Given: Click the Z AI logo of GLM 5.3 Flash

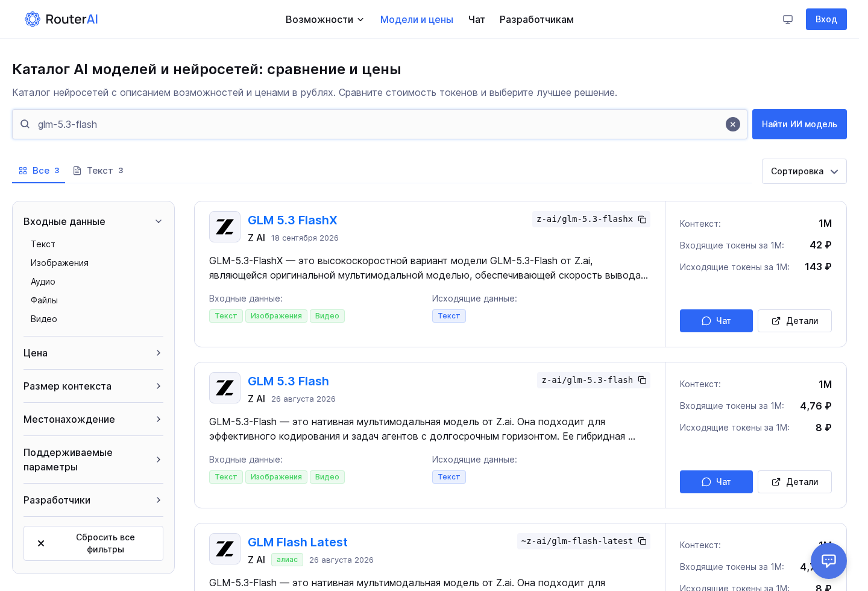Looking at the screenshot, I should pyautogui.click(x=225, y=388).
